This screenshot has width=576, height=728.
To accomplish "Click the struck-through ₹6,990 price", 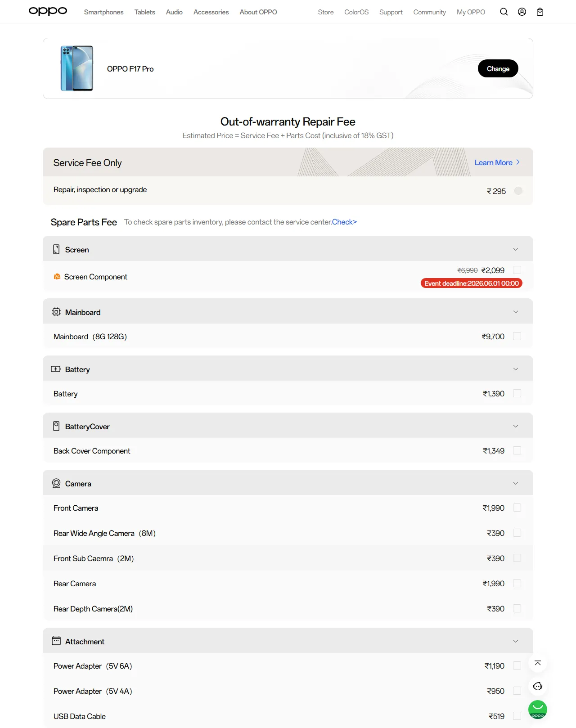I will point(467,270).
